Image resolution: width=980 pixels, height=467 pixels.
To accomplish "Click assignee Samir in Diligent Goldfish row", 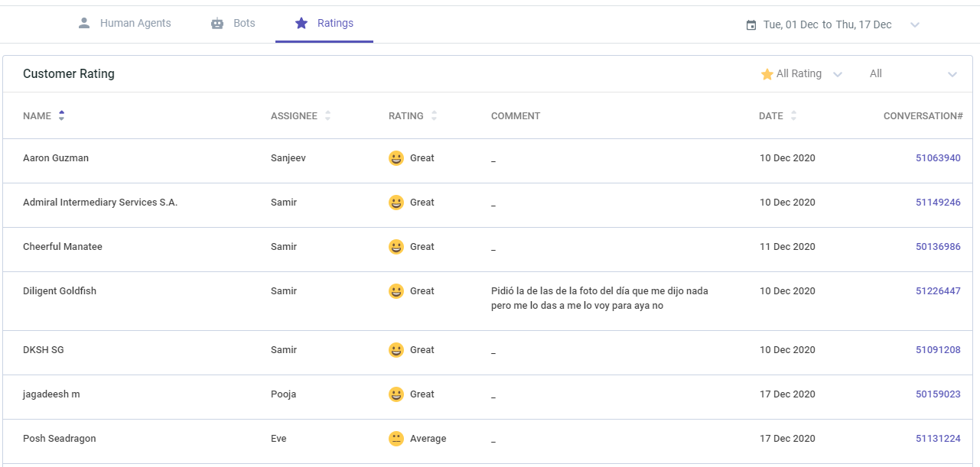I will [284, 291].
